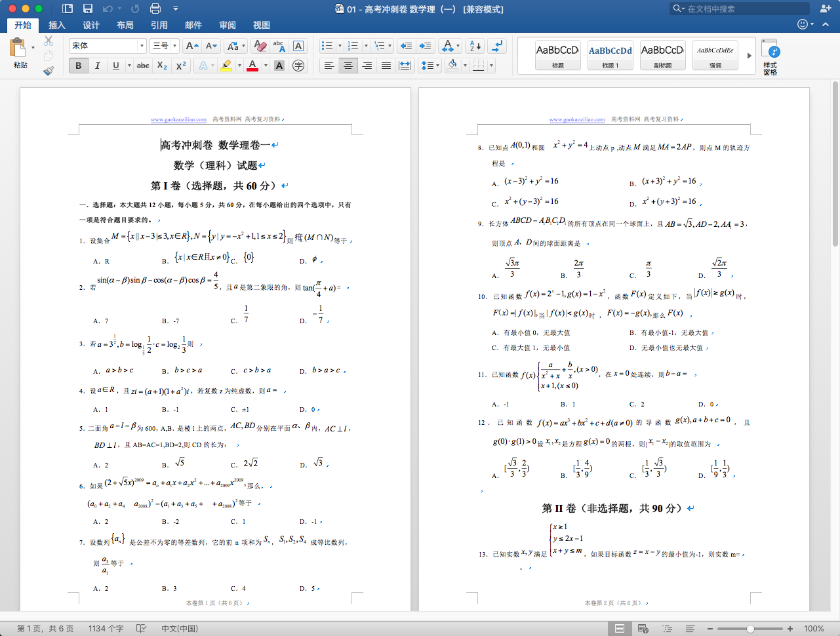The height and width of the screenshot is (636, 840).
Task: Toggle character shading on selected text
Action: [279, 66]
